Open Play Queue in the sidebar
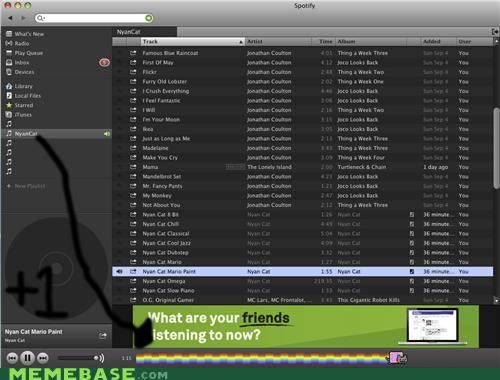The height and width of the screenshot is (380, 500). tap(28, 53)
